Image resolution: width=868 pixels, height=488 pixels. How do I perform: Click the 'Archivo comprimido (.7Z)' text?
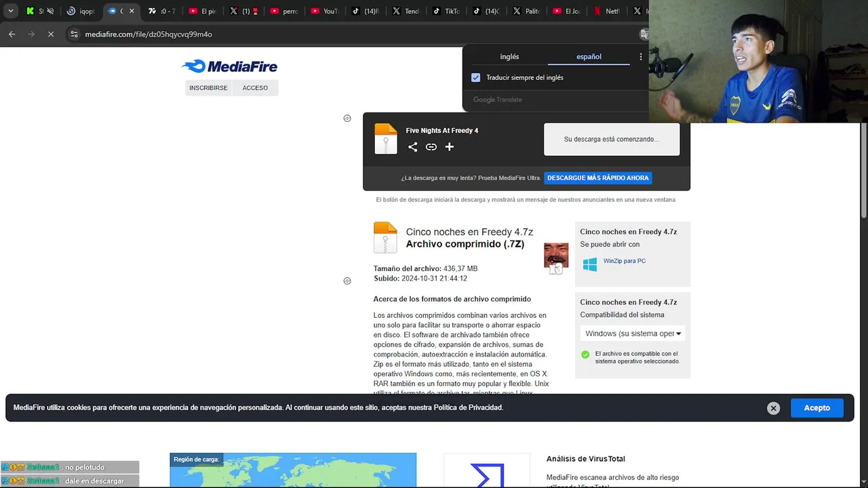pyautogui.click(x=465, y=244)
